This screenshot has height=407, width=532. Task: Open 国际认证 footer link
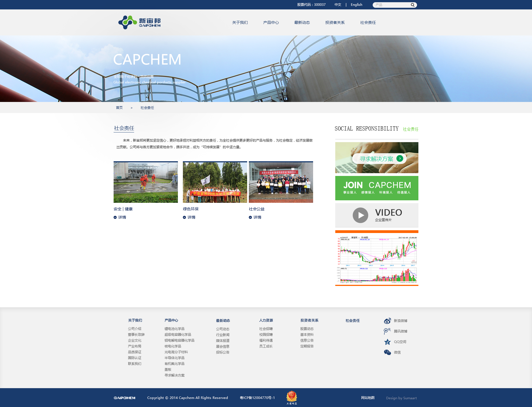point(135,358)
